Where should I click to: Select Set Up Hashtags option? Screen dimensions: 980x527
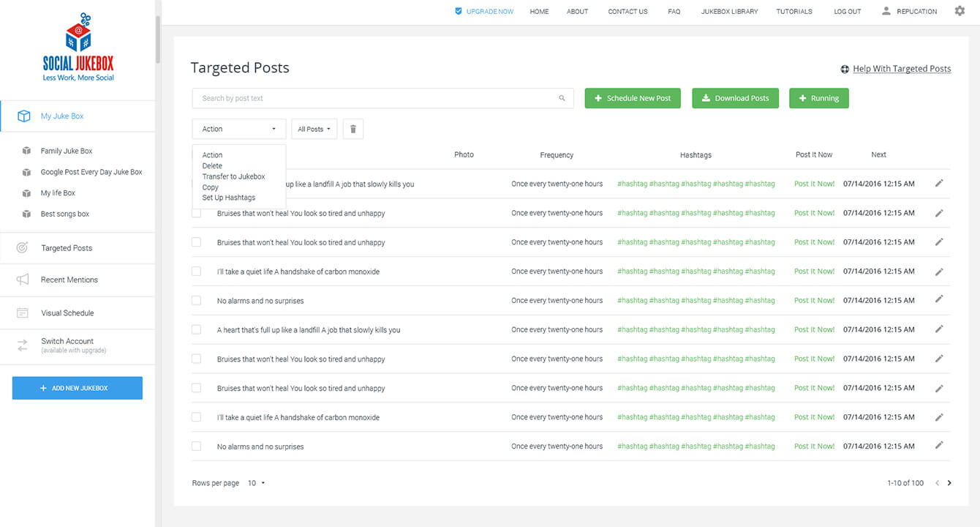click(x=229, y=198)
